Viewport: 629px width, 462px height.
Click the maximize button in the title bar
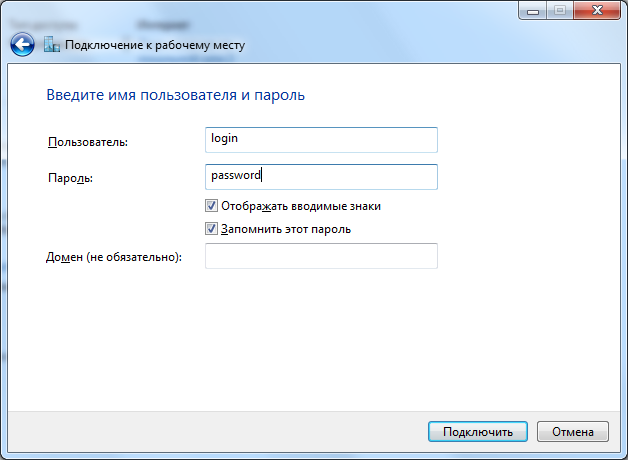[556, 10]
